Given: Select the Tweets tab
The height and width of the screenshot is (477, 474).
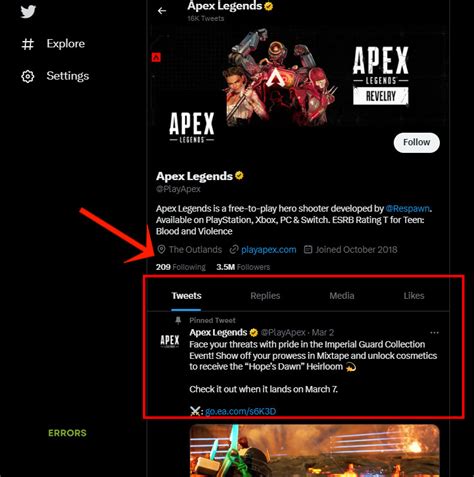Looking at the screenshot, I should click(186, 296).
